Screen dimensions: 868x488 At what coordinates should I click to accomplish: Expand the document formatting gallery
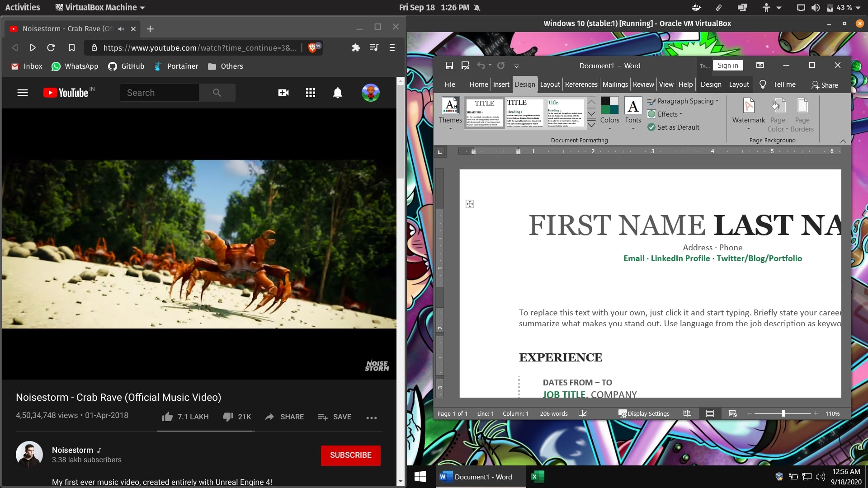591,125
